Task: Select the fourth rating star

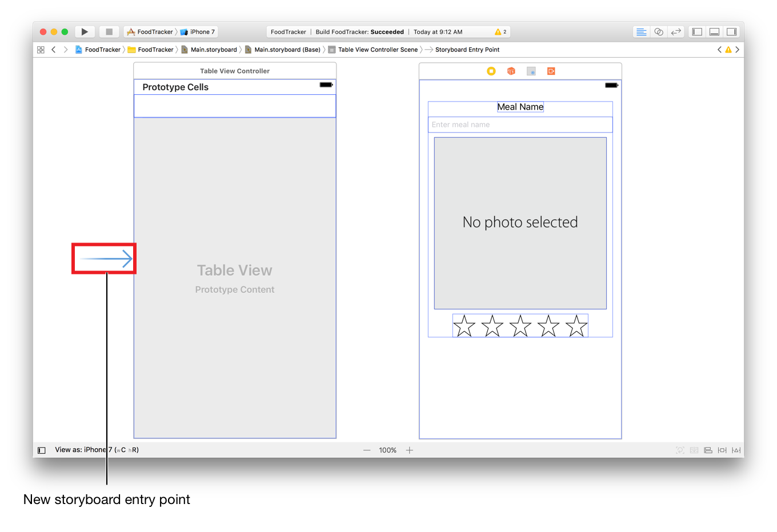Action: (548, 326)
